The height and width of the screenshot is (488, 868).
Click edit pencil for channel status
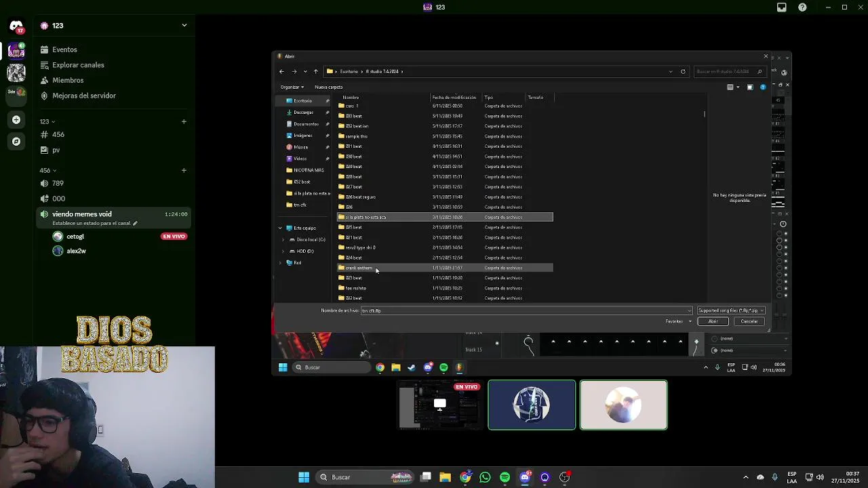point(135,223)
